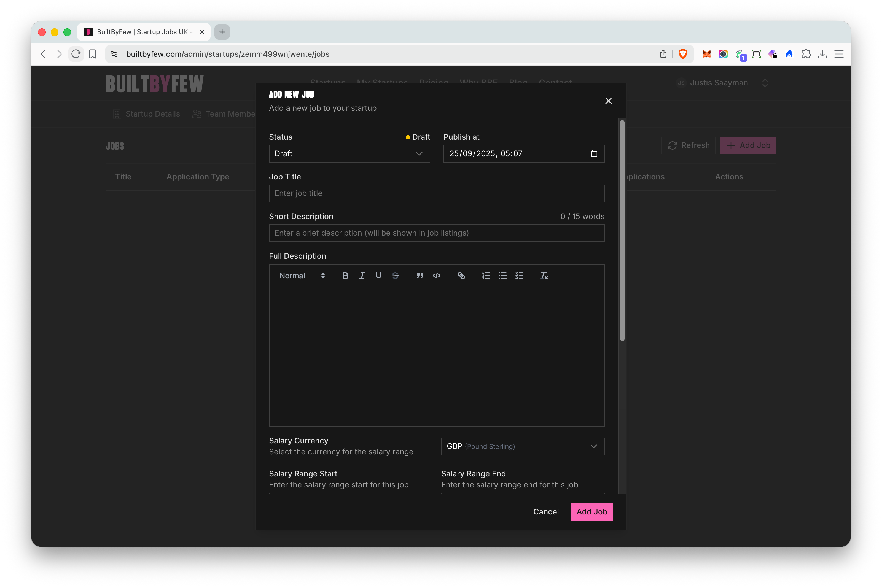This screenshot has width=882, height=588.
Task: Open the MetaMask extension
Action: tap(706, 54)
